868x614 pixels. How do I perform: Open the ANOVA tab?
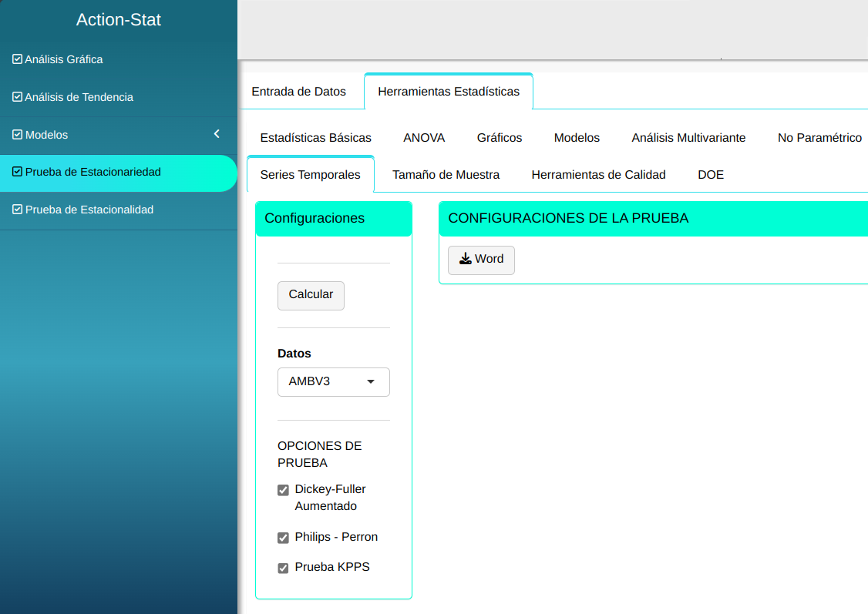[x=423, y=138]
